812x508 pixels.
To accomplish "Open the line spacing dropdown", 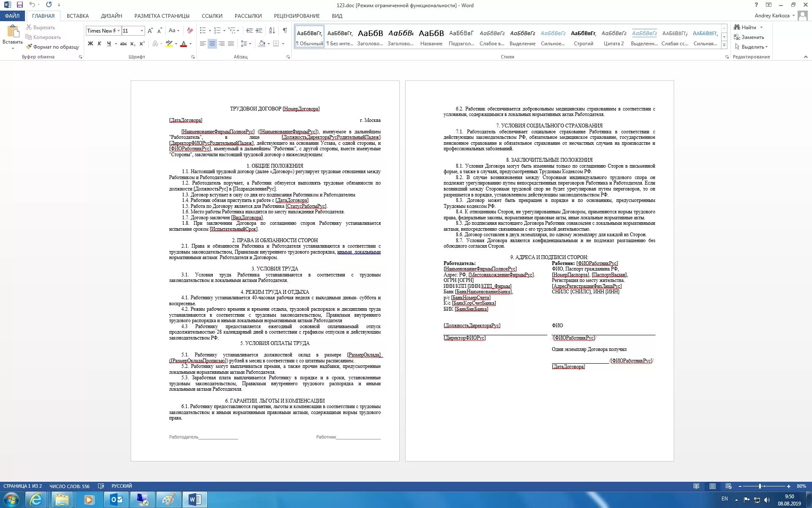I will click(x=246, y=44).
